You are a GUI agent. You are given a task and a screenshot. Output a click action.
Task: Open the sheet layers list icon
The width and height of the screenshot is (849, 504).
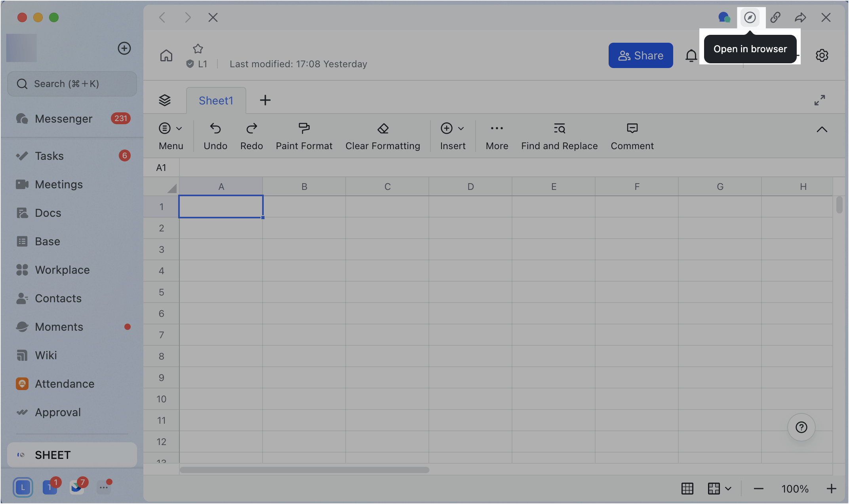[165, 100]
